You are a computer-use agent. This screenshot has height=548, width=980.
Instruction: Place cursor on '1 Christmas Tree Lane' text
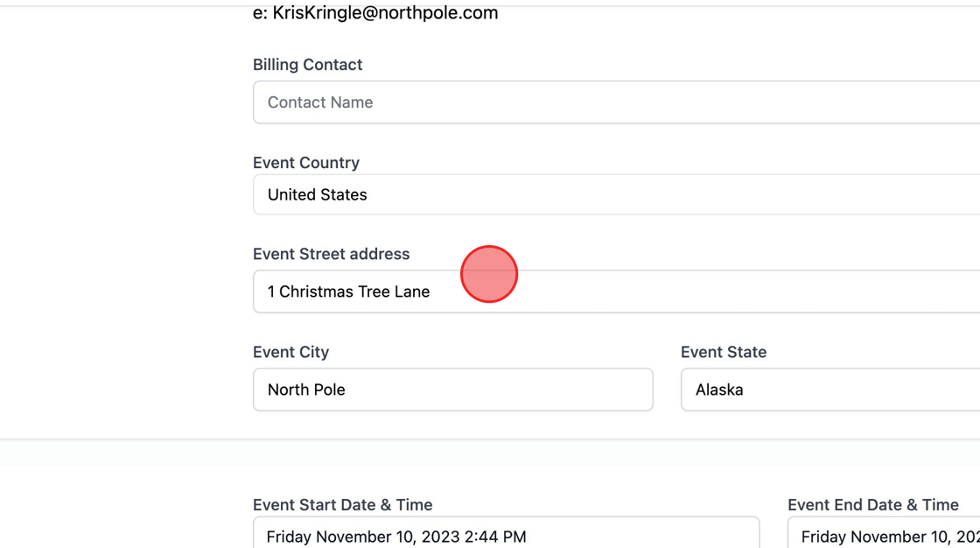[349, 292]
